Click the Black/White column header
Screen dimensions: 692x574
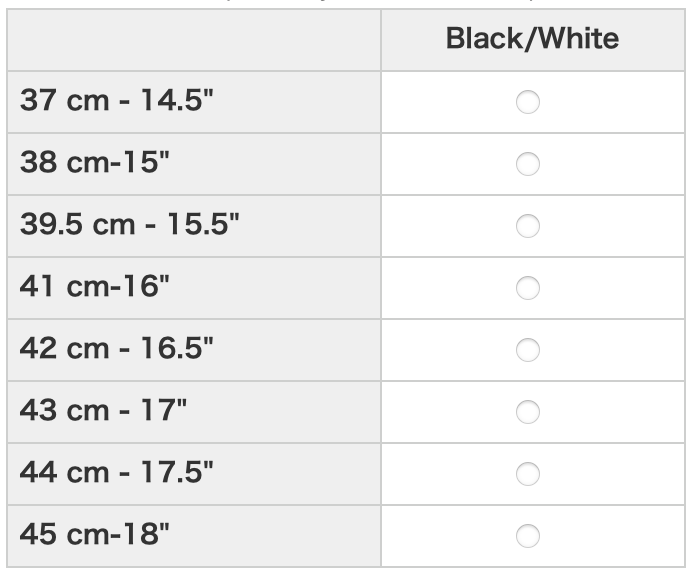tap(532, 40)
